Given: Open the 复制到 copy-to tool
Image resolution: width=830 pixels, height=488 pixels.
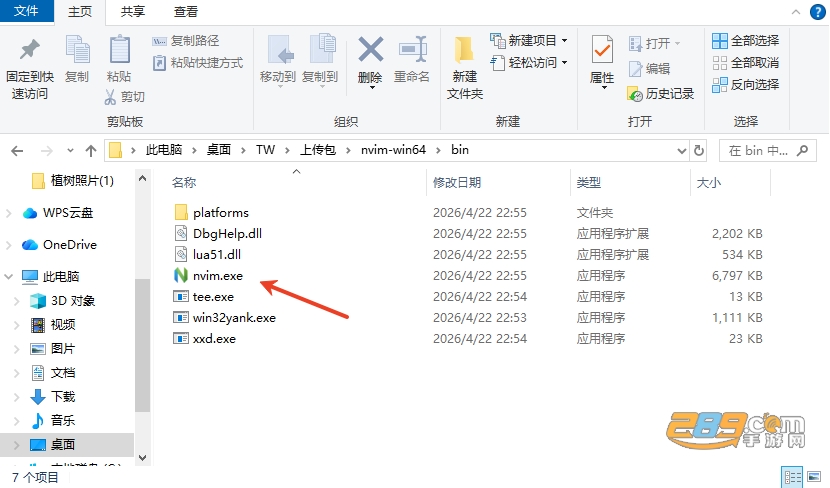Looking at the screenshot, I should pyautogui.click(x=320, y=60).
